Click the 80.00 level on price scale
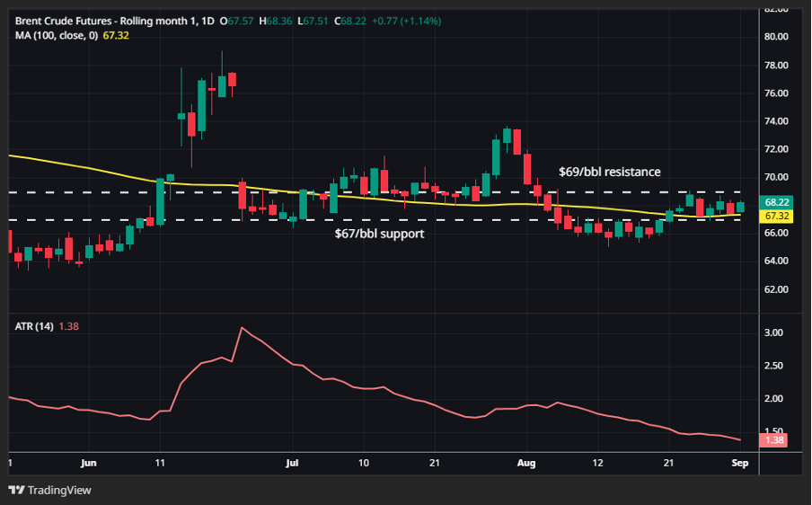Viewport: 812px width, 505px height. point(776,37)
